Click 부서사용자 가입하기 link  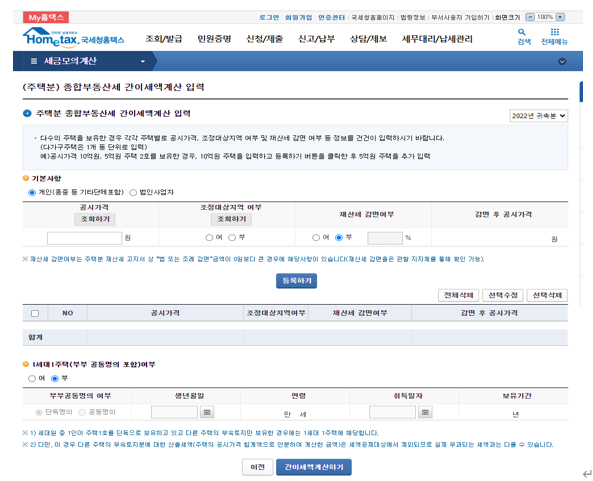pos(460,17)
